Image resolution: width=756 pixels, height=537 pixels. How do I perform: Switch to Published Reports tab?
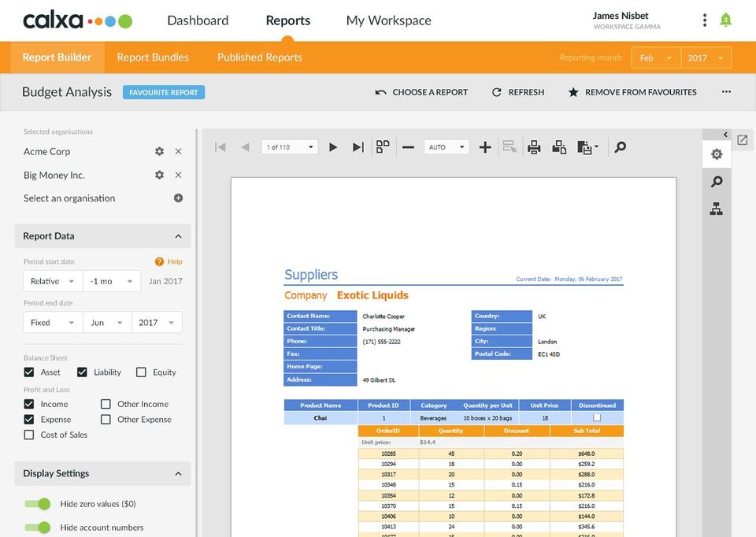[x=259, y=57]
